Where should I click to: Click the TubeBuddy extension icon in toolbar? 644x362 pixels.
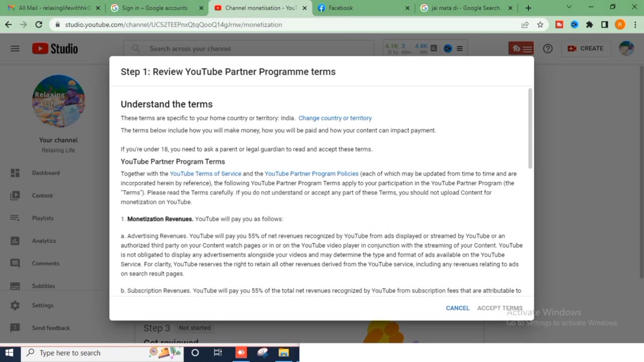559,24
